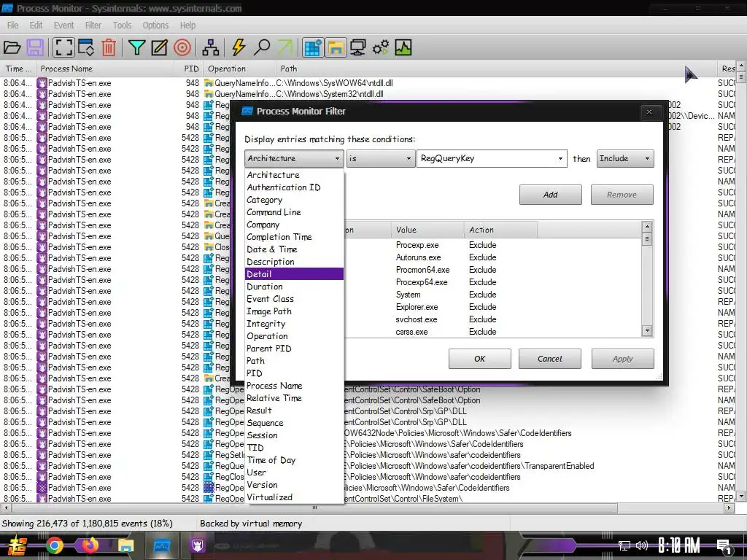Image resolution: width=747 pixels, height=560 pixels.
Task: Click OK in the filter dialog
Action: (480, 359)
